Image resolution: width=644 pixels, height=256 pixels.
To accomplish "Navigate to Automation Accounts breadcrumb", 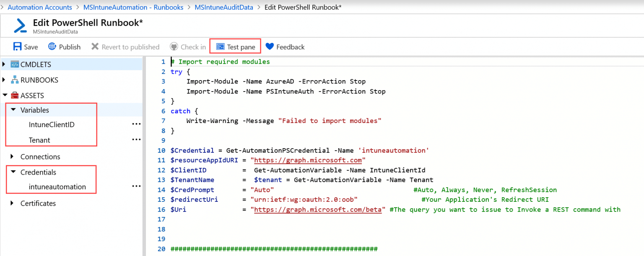I will point(40,7).
